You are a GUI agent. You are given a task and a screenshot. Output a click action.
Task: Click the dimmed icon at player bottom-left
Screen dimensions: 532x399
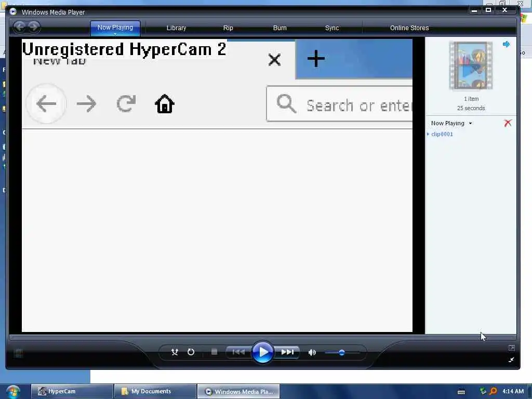click(x=19, y=353)
